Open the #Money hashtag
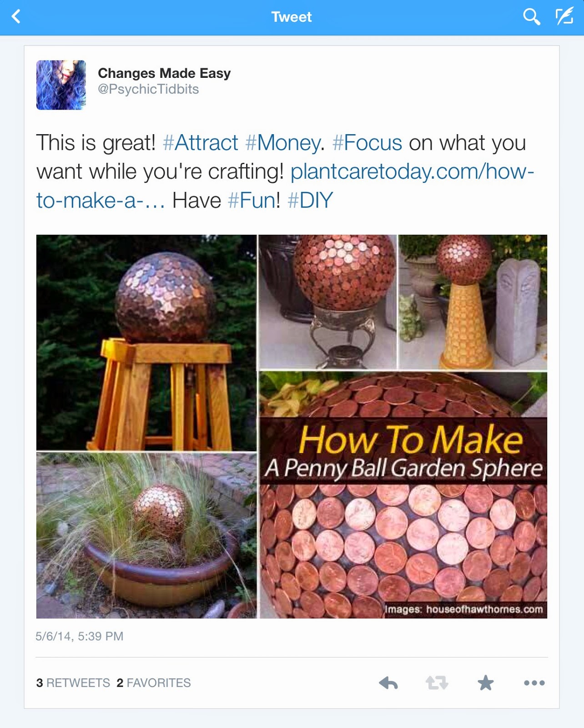Viewport: 584px width, 728px height. (x=283, y=143)
